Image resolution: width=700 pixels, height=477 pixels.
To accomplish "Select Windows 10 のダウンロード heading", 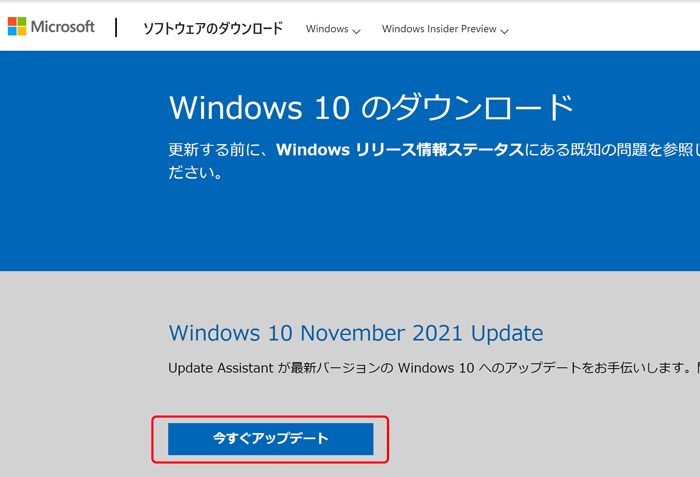I will click(x=371, y=107).
